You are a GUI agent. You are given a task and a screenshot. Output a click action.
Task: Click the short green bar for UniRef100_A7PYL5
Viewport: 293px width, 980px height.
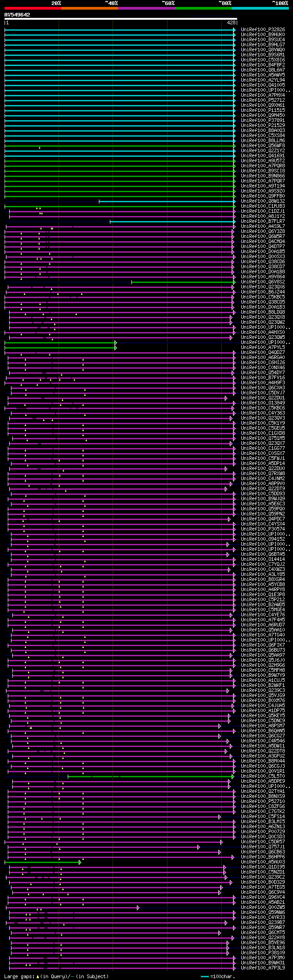coord(60,348)
